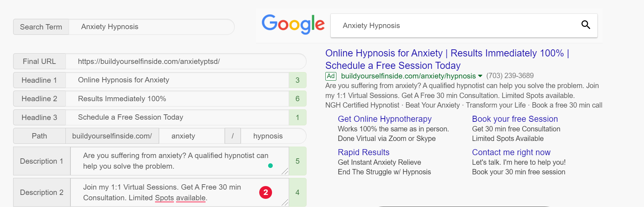Image resolution: width=644 pixels, height=207 pixels.
Task: Click the Search Term input field
Action: 151,27
